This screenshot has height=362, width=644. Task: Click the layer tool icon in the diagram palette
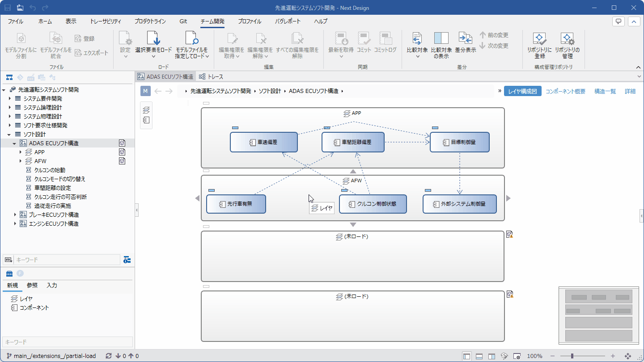(146, 110)
